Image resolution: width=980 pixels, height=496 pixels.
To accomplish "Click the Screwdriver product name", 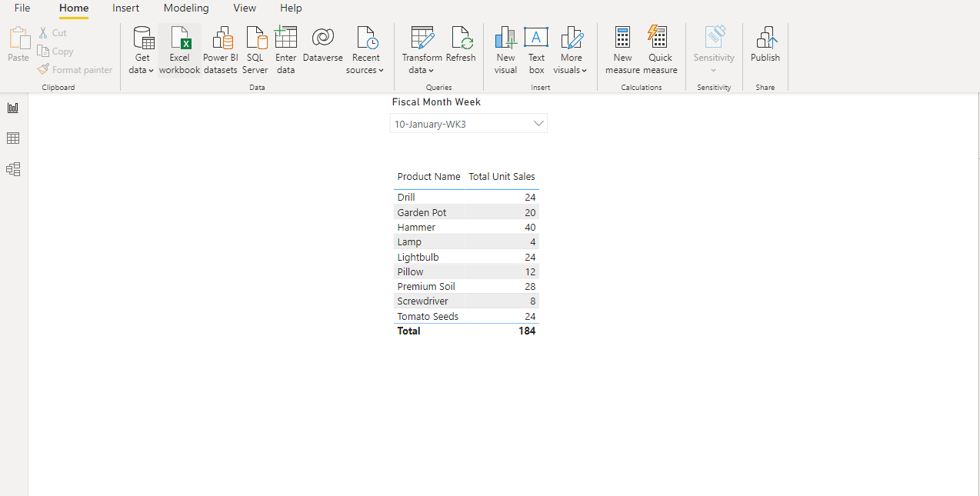I will point(422,301).
